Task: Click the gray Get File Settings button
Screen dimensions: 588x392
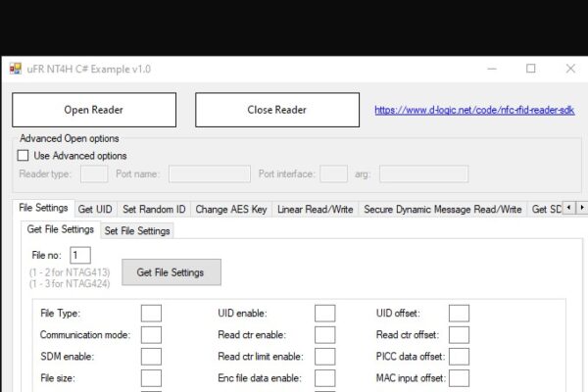Action: (171, 272)
